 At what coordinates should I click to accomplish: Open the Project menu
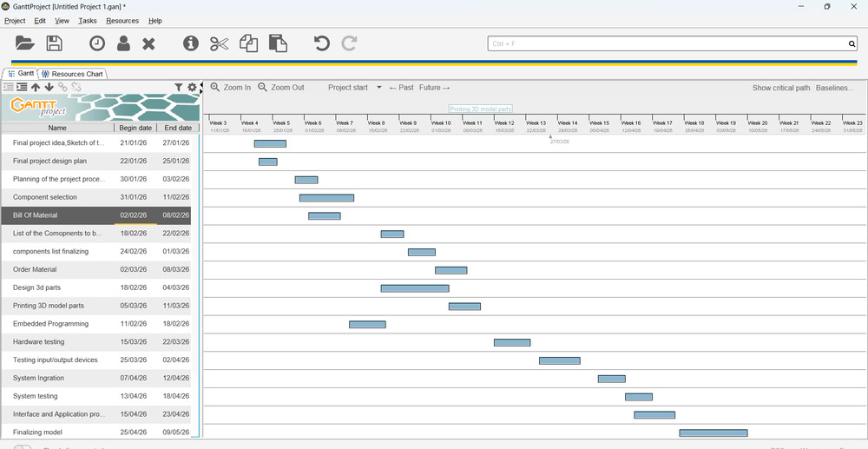pyautogui.click(x=15, y=21)
